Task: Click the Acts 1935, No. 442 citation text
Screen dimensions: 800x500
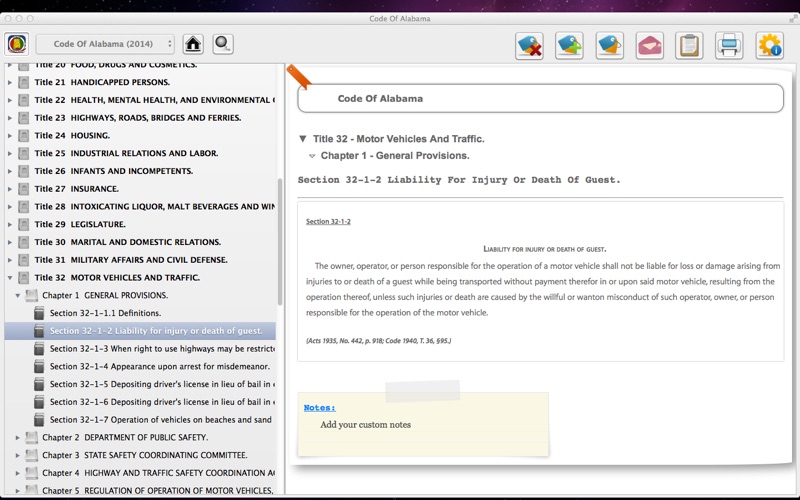Action: (378, 341)
